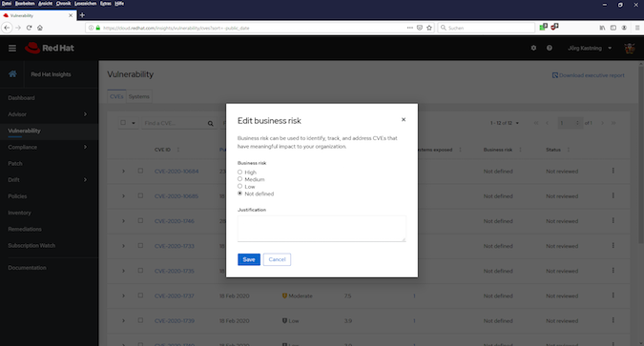The image size is (644, 346).
Task: Close the Vulnerability browser tab
Action: click(x=71, y=15)
